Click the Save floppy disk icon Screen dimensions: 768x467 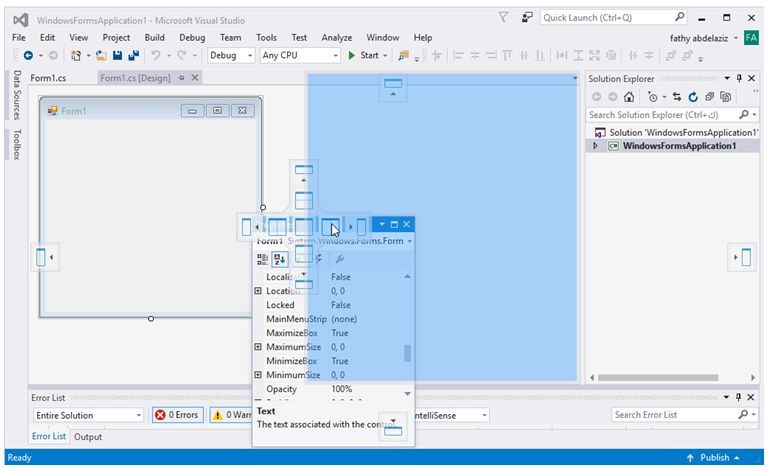[118, 55]
